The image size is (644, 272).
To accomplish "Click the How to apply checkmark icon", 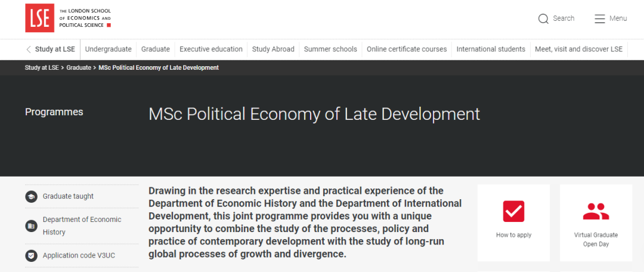I will pyautogui.click(x=513, y=211).
